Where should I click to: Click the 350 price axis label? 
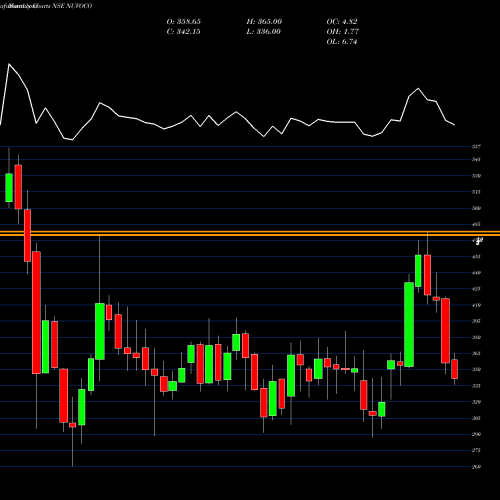[476, 370]
